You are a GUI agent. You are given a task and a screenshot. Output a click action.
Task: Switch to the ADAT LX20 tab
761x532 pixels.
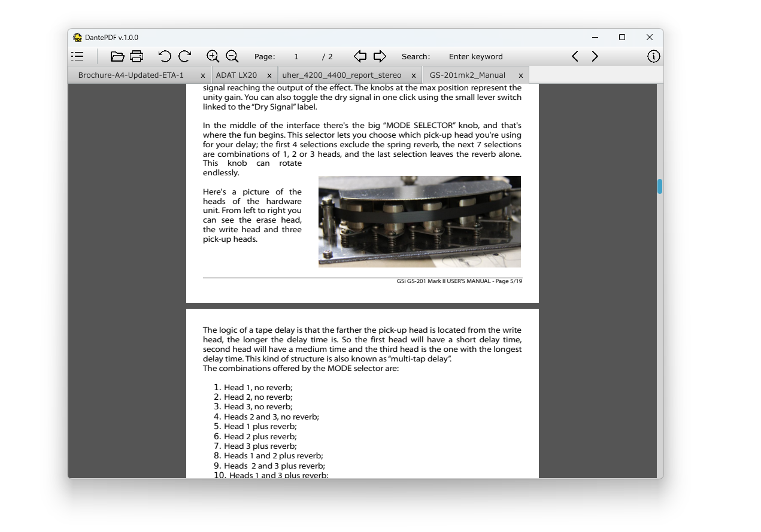pos(236,75)
